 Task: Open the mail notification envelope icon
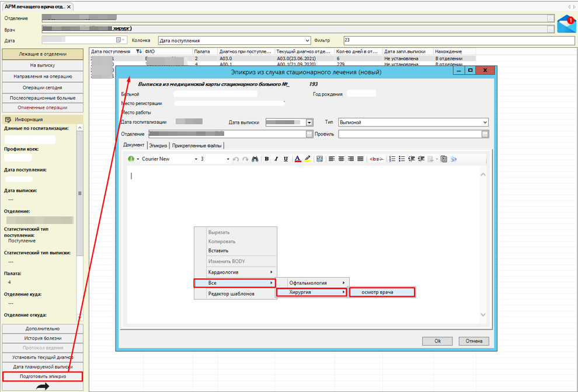566,24
